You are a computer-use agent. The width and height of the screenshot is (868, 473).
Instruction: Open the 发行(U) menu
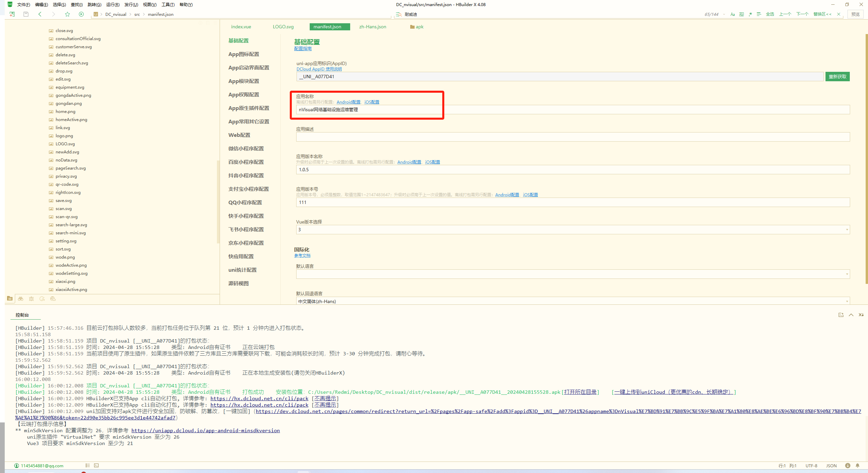click(x=131, y=4)
